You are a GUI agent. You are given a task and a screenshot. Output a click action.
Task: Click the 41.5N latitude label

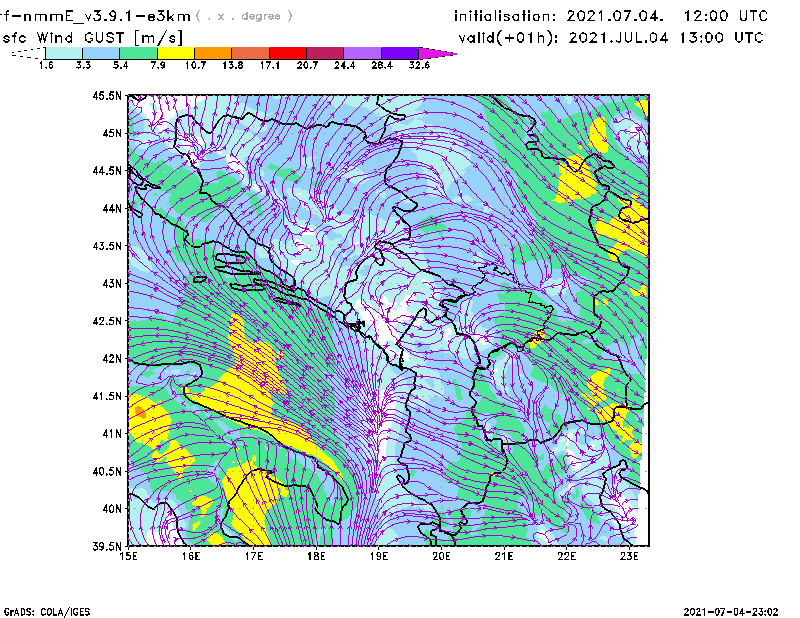tap(108, 396)
